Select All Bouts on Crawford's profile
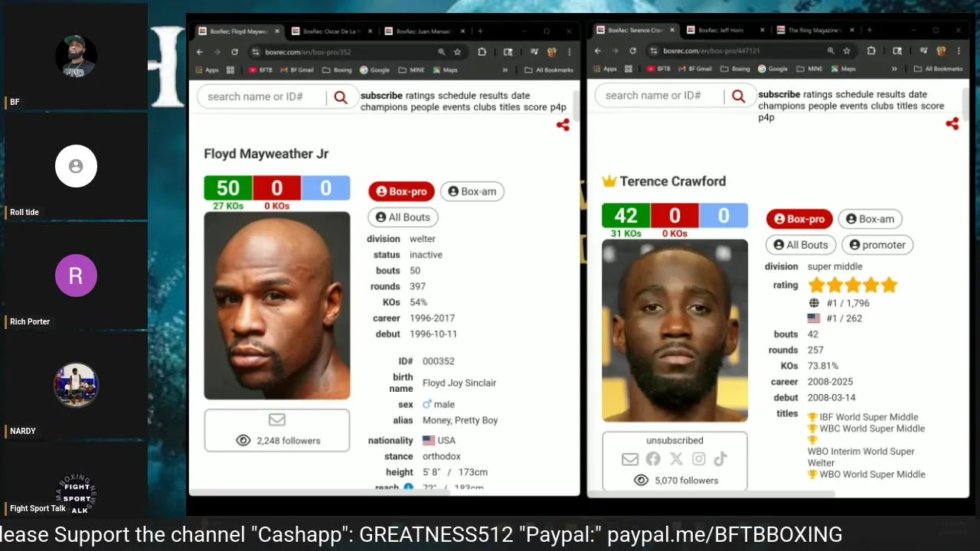This screenshot has height=551, width=980. (x=801, y=245)
